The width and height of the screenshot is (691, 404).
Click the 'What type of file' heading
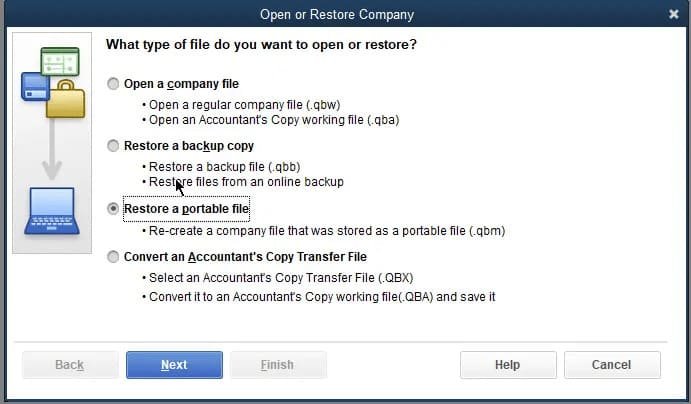[x=261, y=45]
